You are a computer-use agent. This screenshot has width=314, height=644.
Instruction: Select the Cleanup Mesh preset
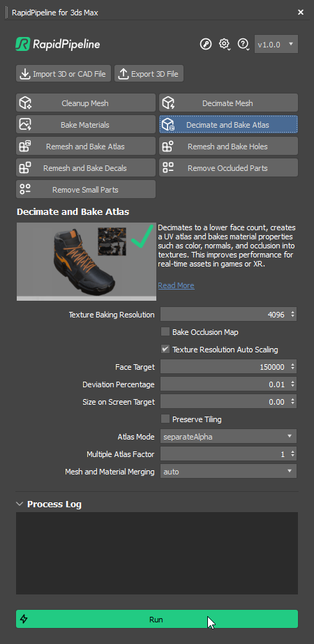tap(86, 103)
